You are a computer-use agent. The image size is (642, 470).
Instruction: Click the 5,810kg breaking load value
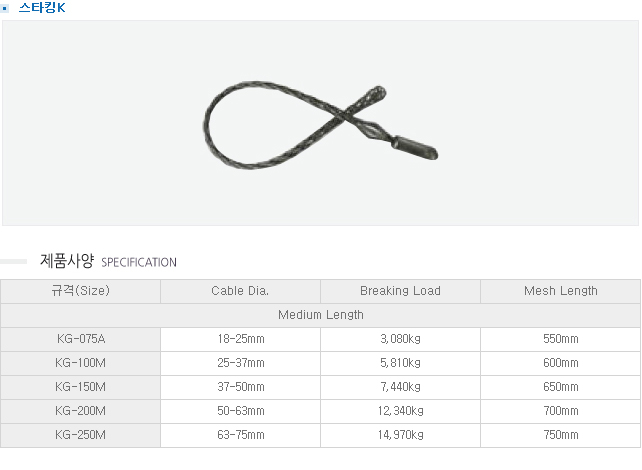[400, 362]
